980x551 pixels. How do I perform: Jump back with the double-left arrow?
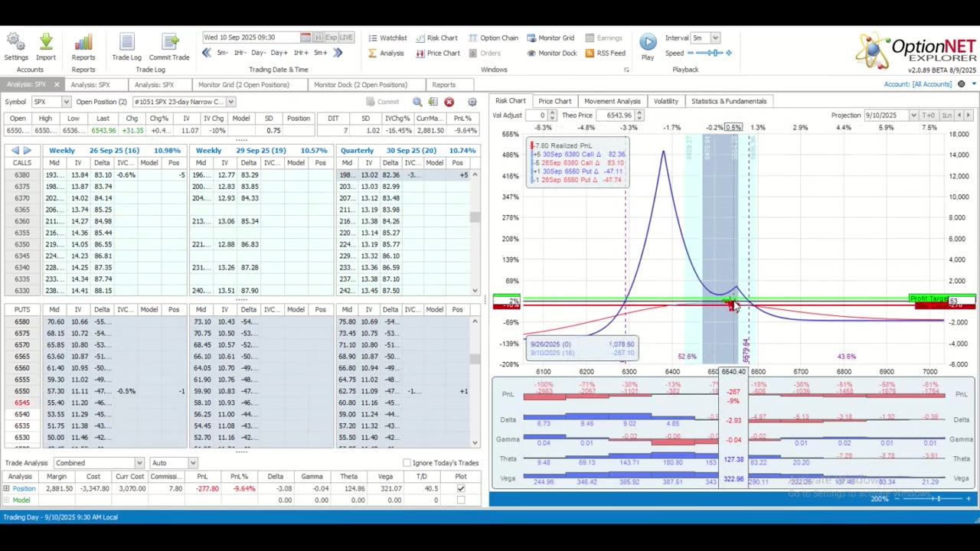coord(206,53)
